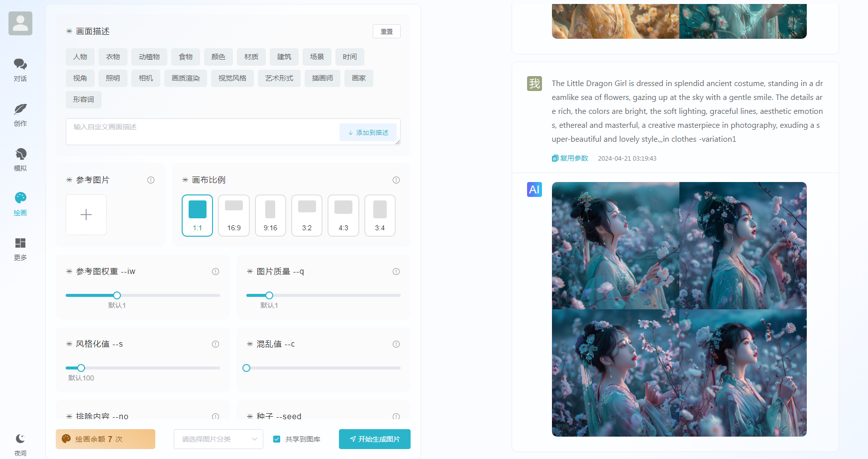
Task: Open the 形容词 tag category
Action: pyautogui.click(x=84, y=99)
